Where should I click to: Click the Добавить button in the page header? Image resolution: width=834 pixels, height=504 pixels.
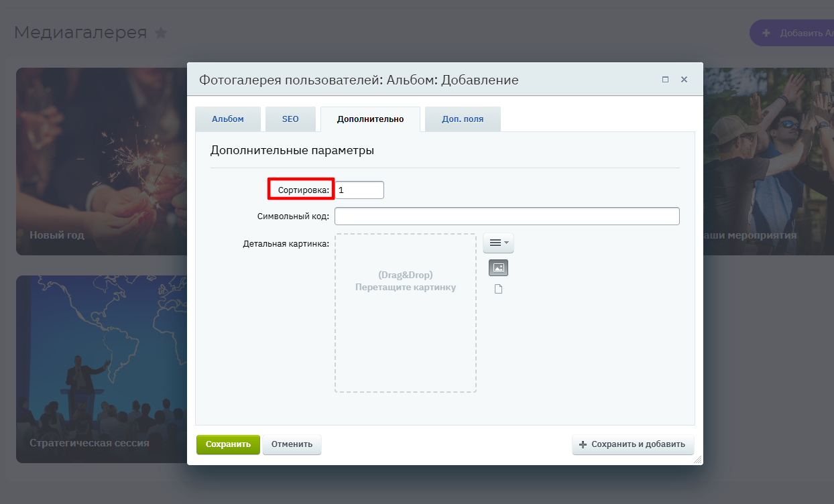792,33
